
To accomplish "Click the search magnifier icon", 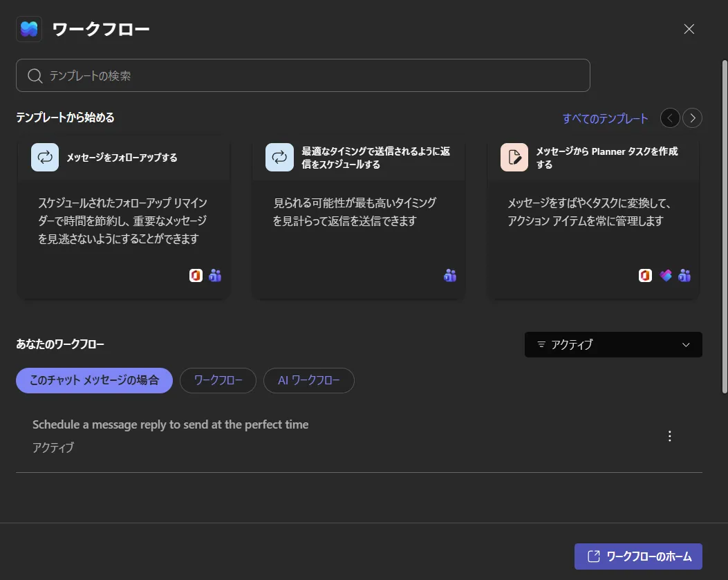I will coord(35,75).
